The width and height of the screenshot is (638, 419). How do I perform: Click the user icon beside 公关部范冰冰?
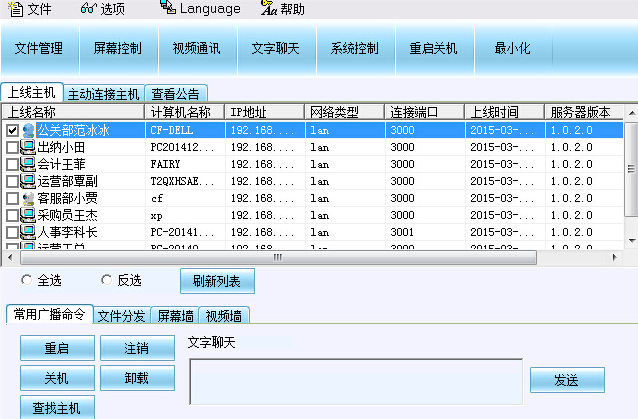[x=28, y=130]
